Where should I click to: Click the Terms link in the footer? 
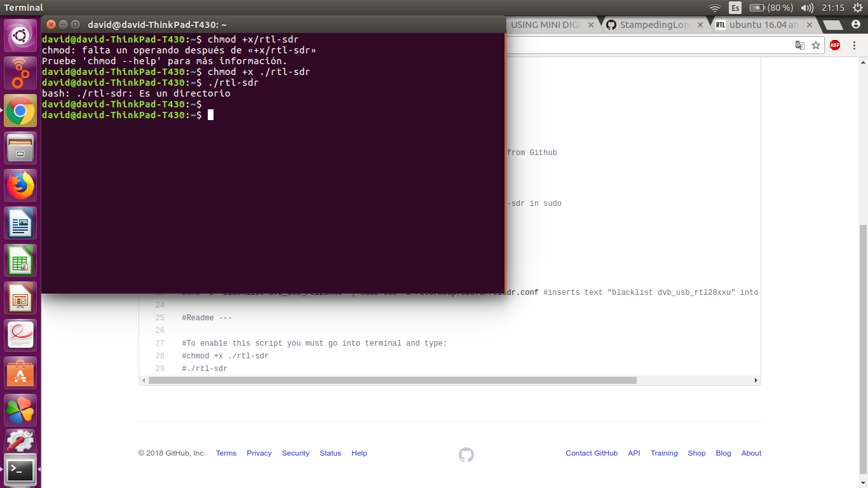[x=226, y=453]
